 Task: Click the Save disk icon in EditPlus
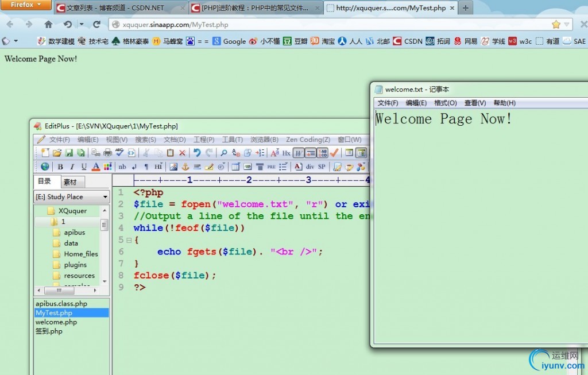pyautogui.click(x=69, y=153)
